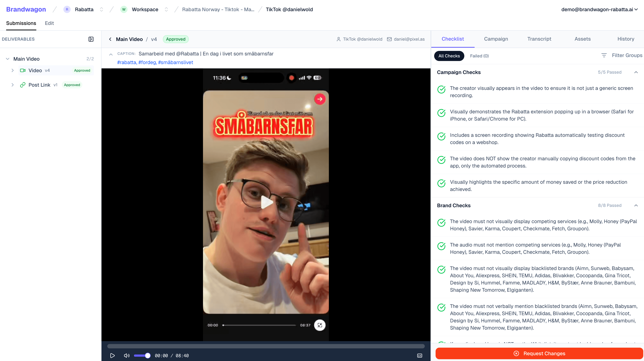
Task: Collapse the Campaign Checks section
Action: coord(636,72)
